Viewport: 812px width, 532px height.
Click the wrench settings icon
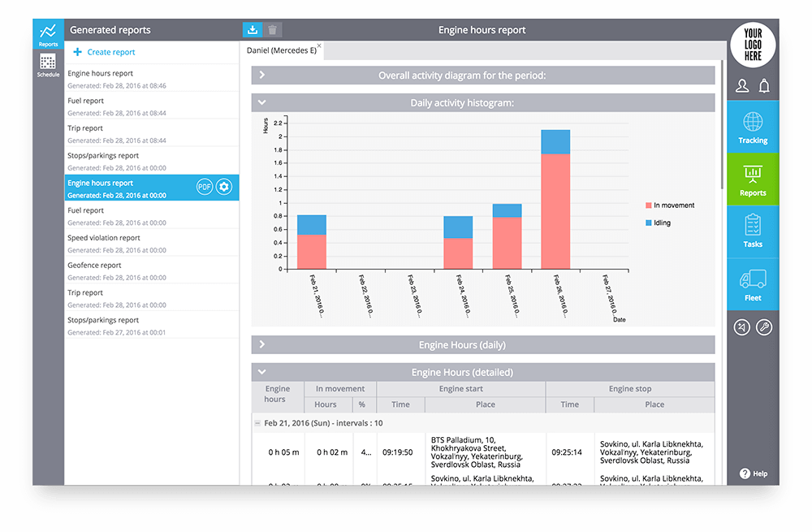764,327
